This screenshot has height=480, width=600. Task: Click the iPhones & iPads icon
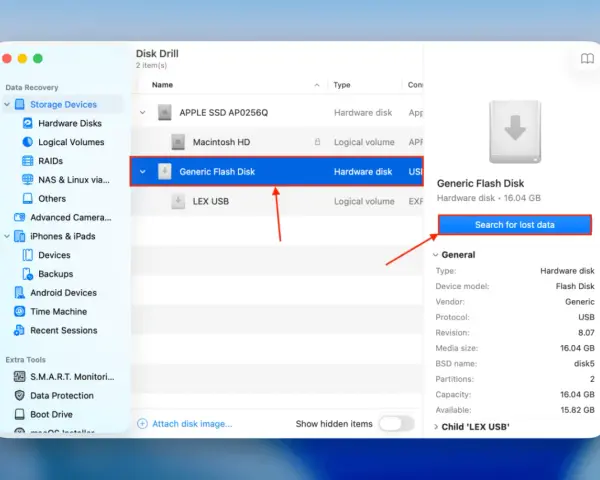click(x=20, y=236)
